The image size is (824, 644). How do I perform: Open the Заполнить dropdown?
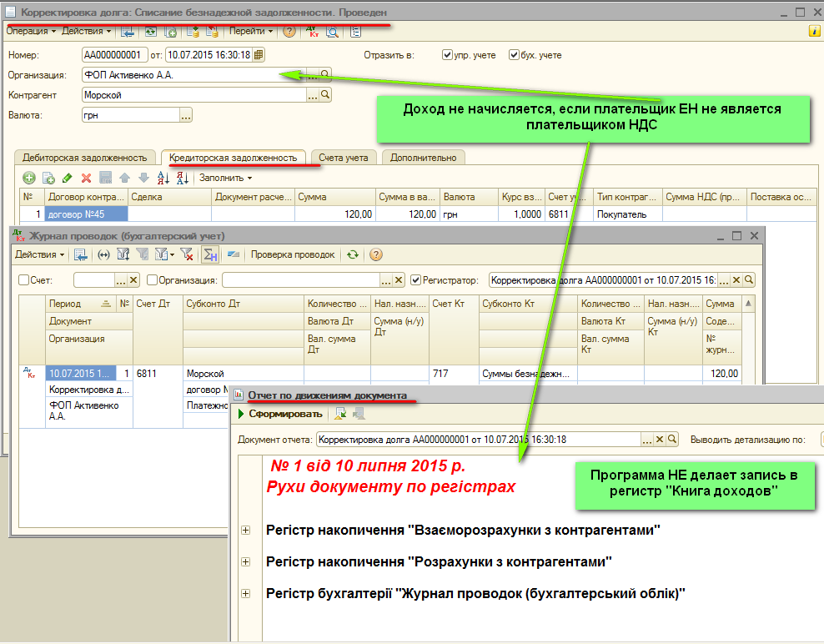[x=225, y=179]
